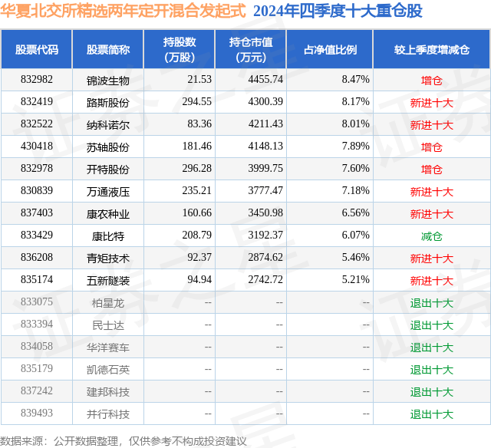The image size is (491, 448).
Task: Click 退出十大 in the 并行科技 row
Action: tap(432, 414)
